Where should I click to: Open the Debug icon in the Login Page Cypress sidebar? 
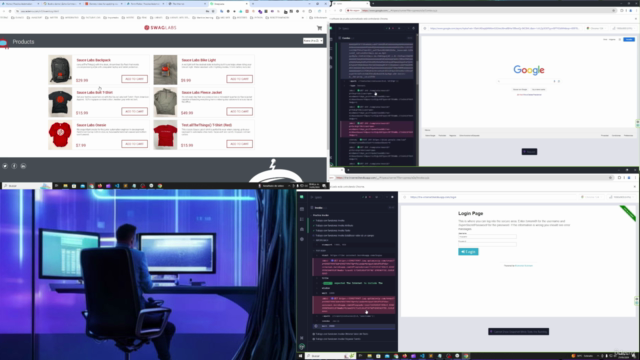(x=302, y=229)
